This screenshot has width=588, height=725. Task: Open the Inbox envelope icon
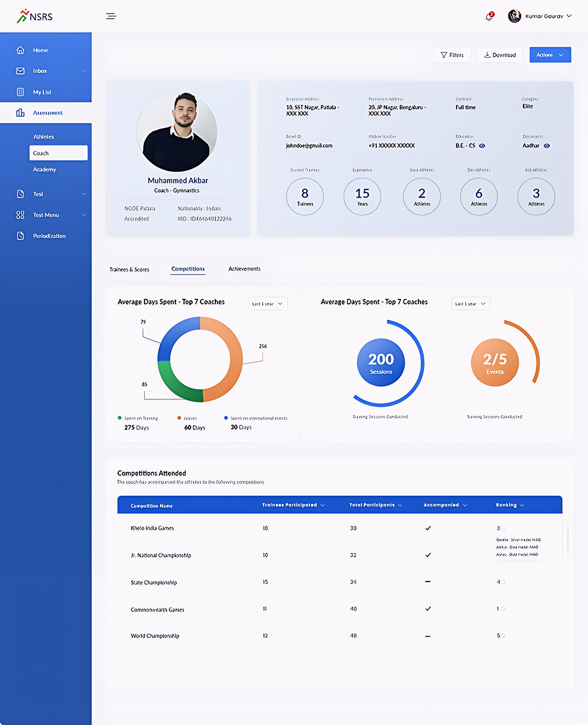click(20, 71)
